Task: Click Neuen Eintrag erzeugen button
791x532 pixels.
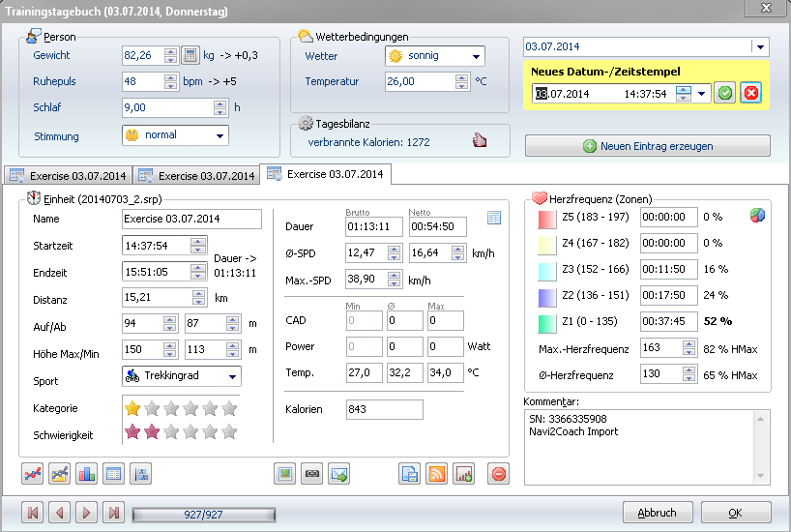Action: (x=648, y=146)
